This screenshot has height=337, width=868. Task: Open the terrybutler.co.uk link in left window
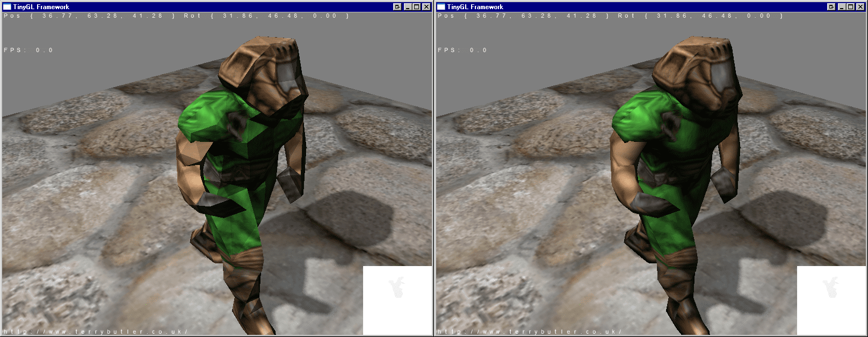click(96, 332)
